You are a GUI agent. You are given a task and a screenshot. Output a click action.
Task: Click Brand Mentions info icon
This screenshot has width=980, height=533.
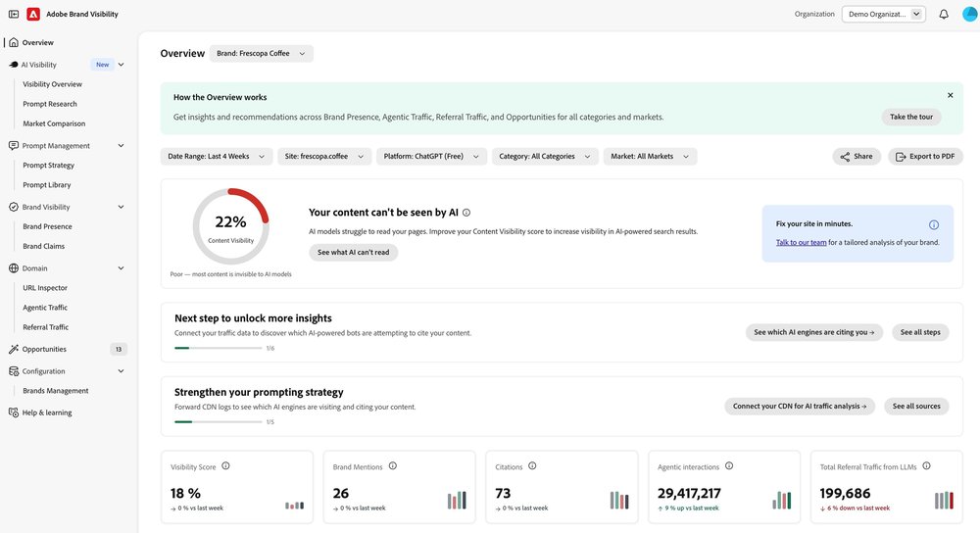pyautogui.click(x=393, y=466)
